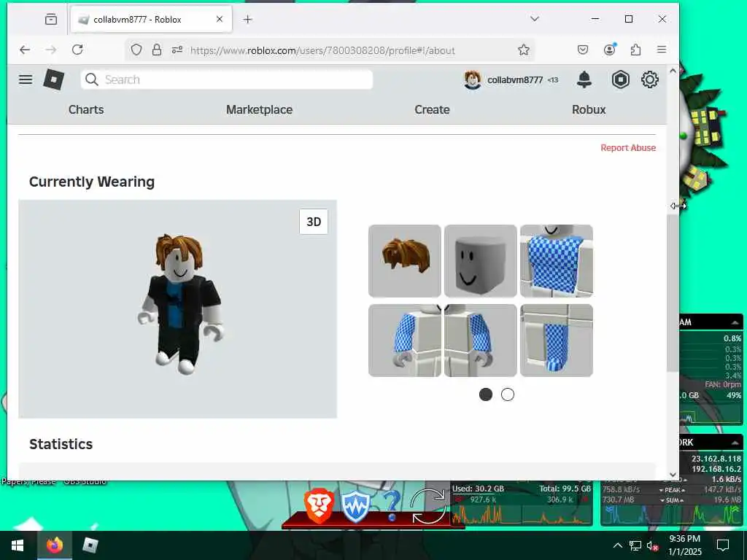747x560 pixels.
Task: Click the Roblox logo home icon
Action: (x=54, y=79)
